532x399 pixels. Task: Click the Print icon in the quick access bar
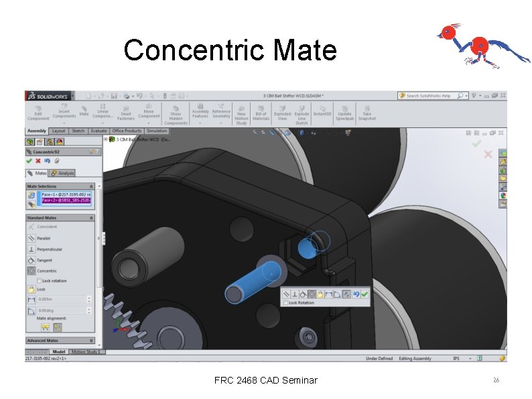coord(126,96)
